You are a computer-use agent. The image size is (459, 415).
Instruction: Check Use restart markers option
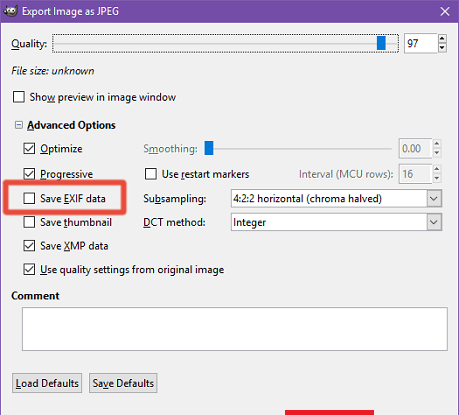point(151,174)
